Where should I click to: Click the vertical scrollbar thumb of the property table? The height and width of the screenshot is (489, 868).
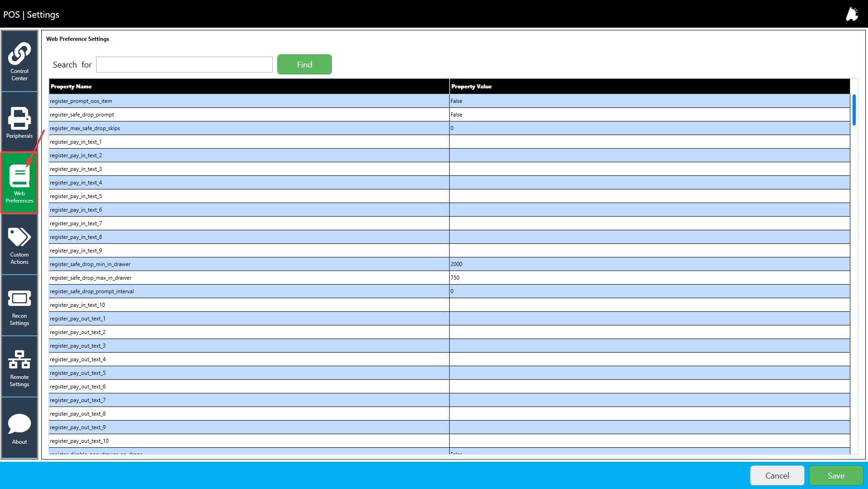854,110
